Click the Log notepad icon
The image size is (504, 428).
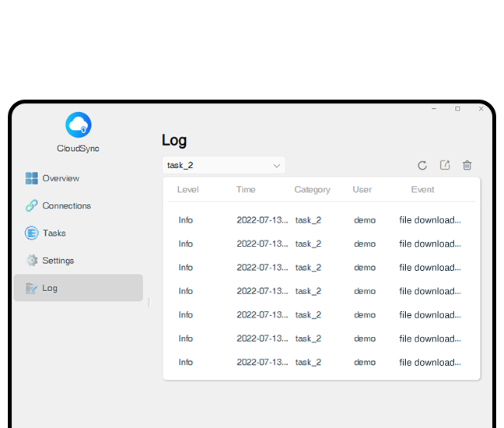(31, 288)
